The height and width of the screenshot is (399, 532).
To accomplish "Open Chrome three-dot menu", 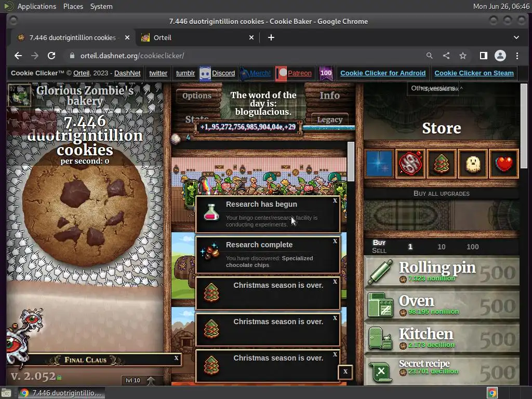I will coord(517,56).
